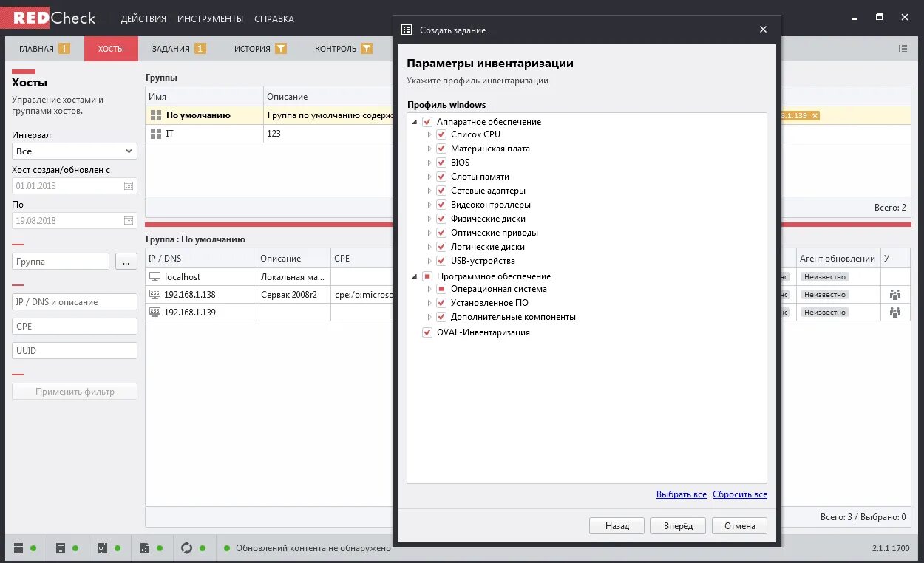Toggle Сетевые адаптеры checkbox

[x=441, y=191]
